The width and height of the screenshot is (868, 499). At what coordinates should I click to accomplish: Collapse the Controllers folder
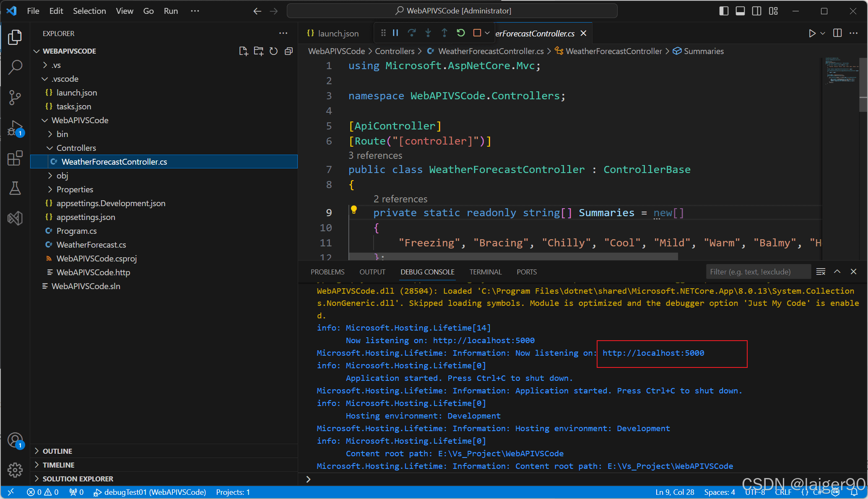(x=76, y=148)
